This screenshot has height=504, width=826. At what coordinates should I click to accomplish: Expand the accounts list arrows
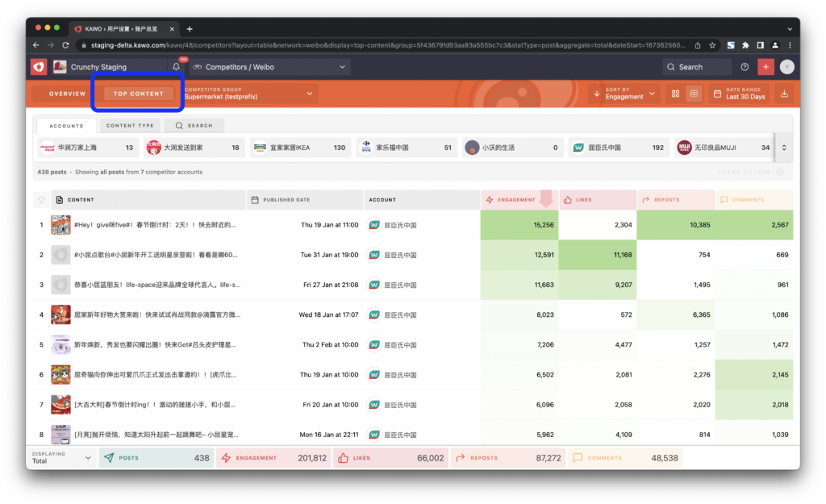point(784,148)
